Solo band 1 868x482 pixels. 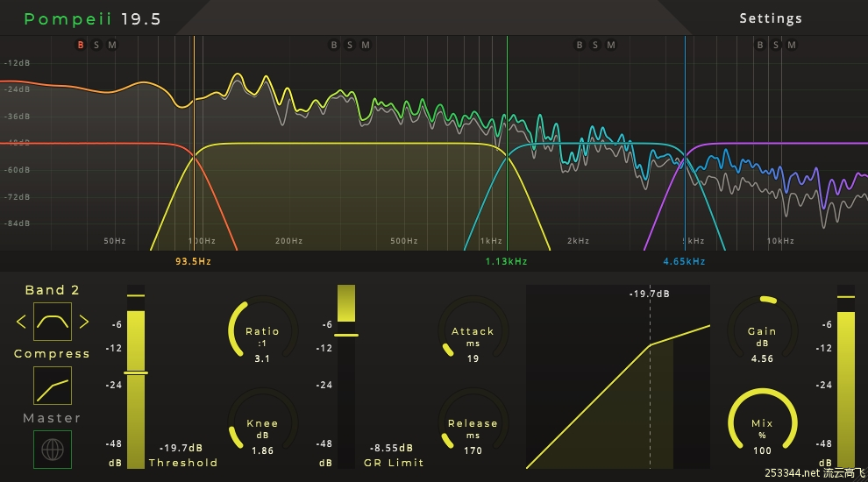[x=96, y=45]
